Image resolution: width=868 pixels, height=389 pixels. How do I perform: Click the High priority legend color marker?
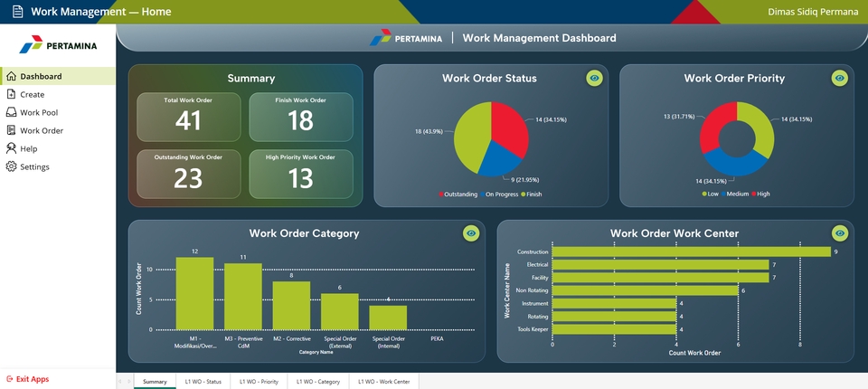(751, 194)
